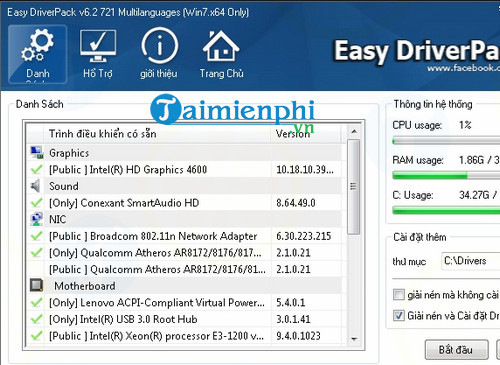The height and width of the screenshot is (365, 500).
Task: Click the Bắt đầu button
Action: point(456,350)
